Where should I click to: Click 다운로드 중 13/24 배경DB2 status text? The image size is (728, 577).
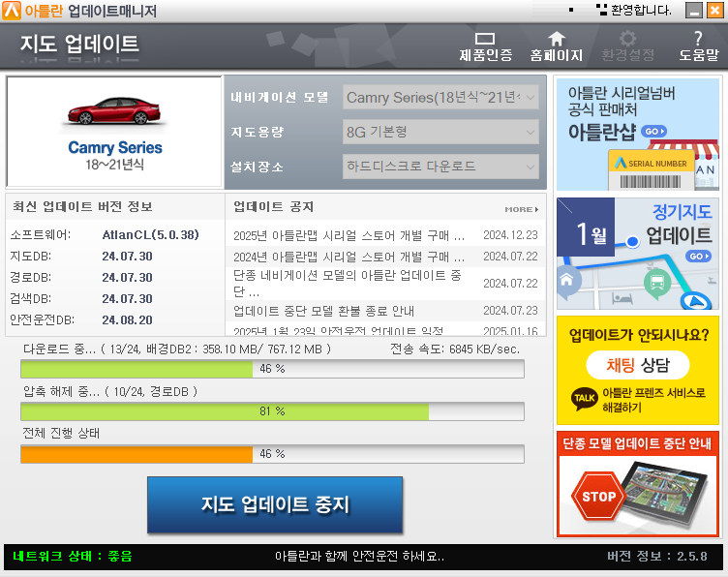177,349
